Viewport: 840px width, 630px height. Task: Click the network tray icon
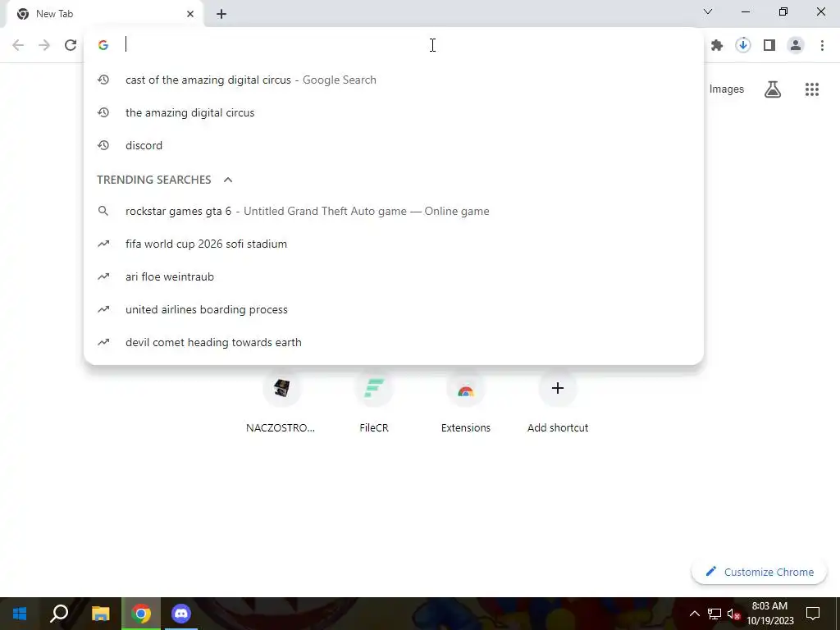714,614
